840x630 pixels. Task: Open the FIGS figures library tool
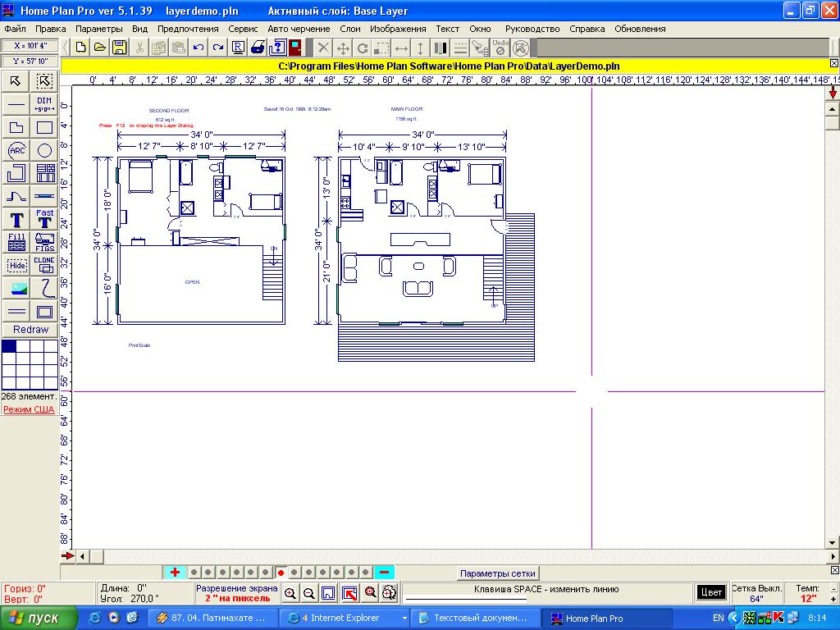[x=44, y=242]
